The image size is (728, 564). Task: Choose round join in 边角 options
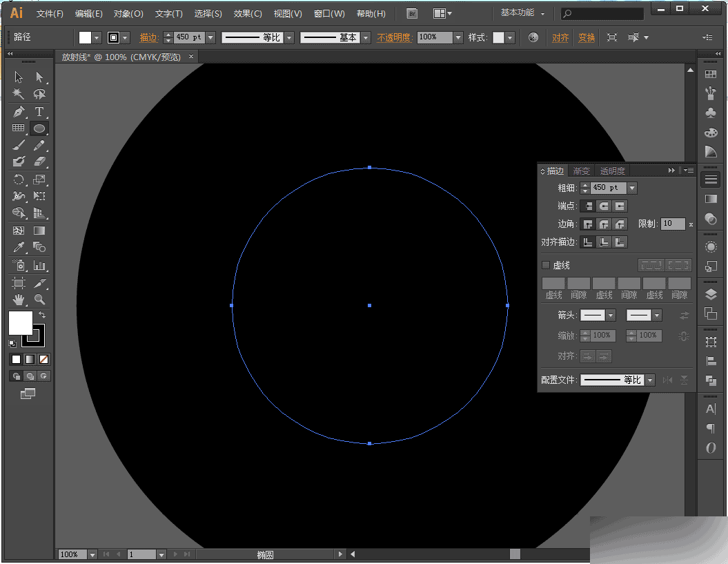point(604,224)
